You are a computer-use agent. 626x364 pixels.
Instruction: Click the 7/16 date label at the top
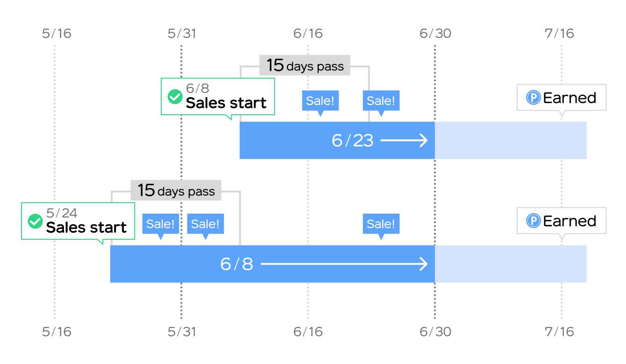[x=559, y=34]
